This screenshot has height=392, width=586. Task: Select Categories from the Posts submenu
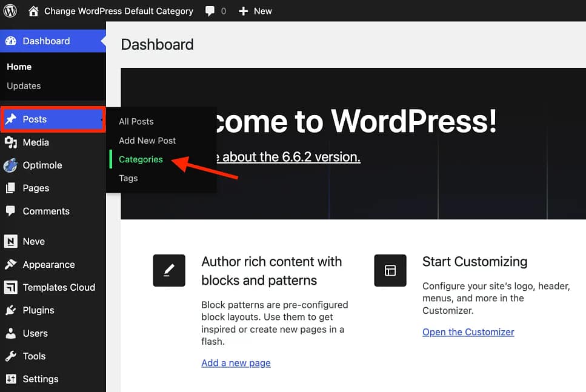click(x=140, y=159)
